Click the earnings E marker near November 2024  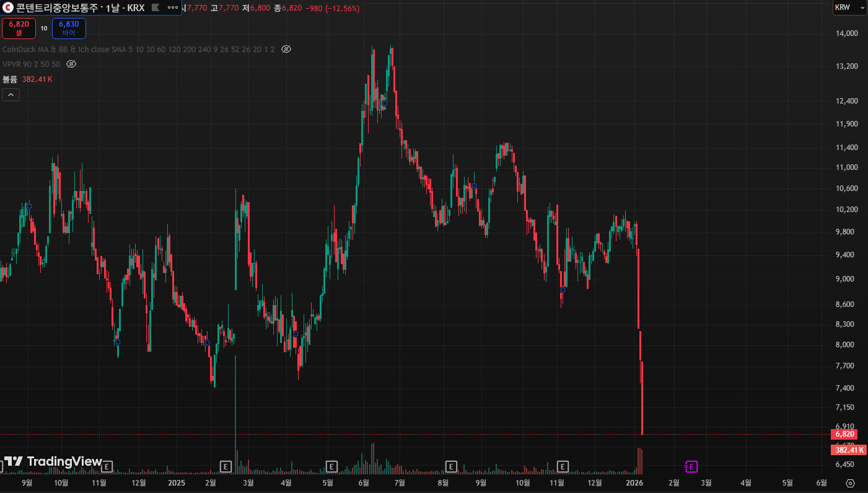(107, 466)
